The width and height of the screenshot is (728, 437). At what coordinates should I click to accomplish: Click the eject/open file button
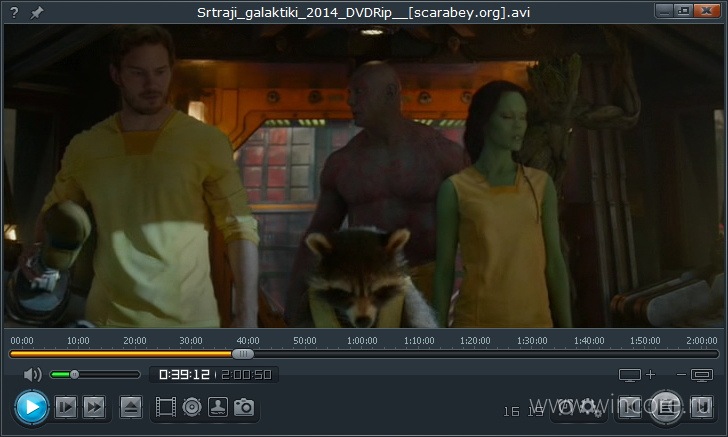(x=131, y=407)
